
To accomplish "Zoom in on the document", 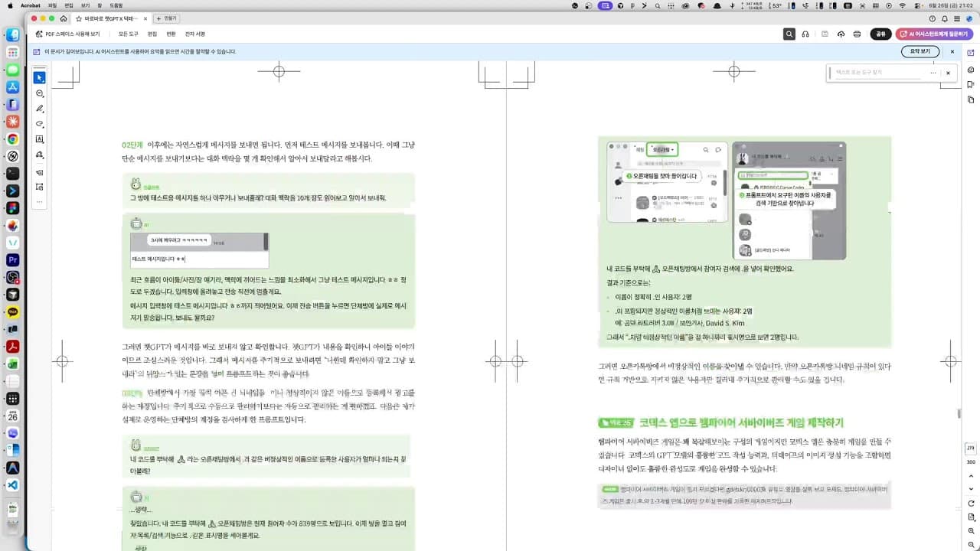I will [971, 531].
